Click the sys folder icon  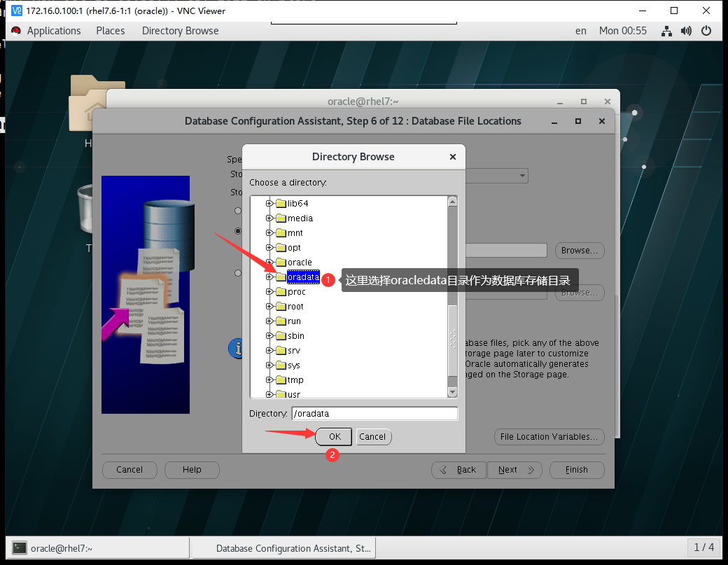pos(281,365)
